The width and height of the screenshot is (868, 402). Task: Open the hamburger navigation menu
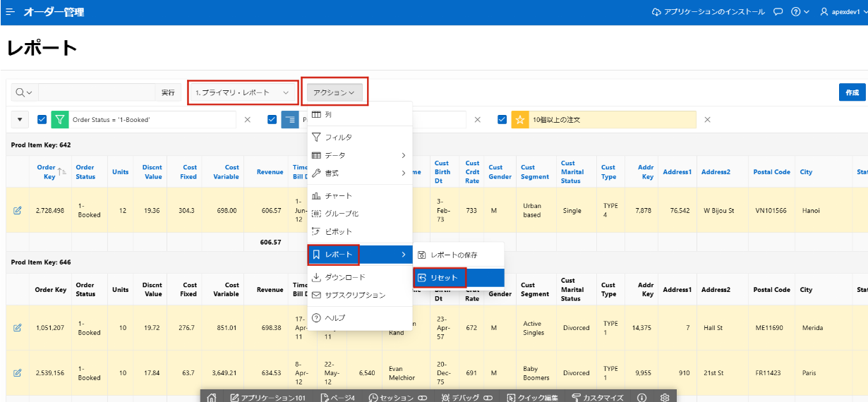[x=10, y=12]
